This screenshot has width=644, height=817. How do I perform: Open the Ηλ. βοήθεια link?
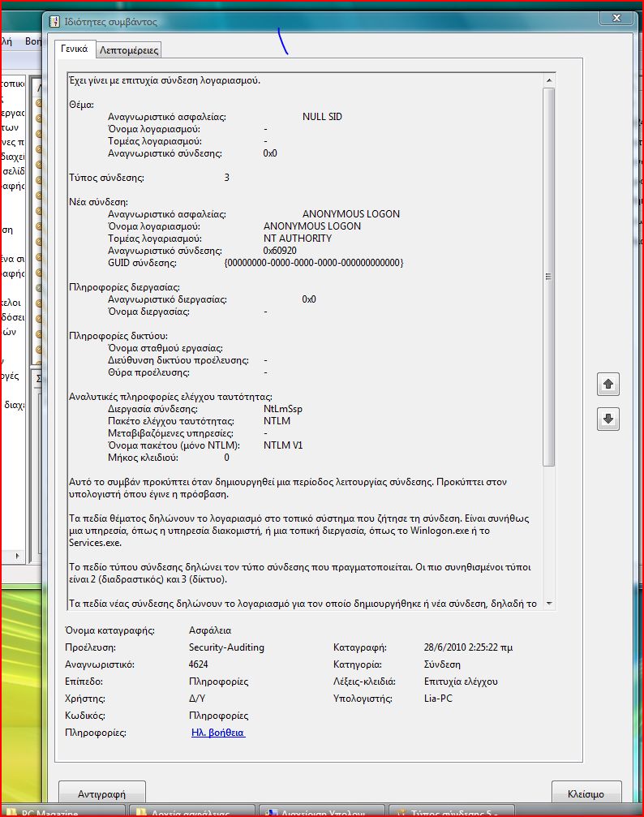(218, 733)
